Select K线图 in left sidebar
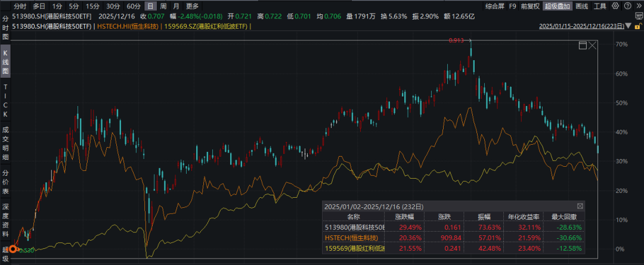Viewport: 644px width, 265px height. [5, 63]
